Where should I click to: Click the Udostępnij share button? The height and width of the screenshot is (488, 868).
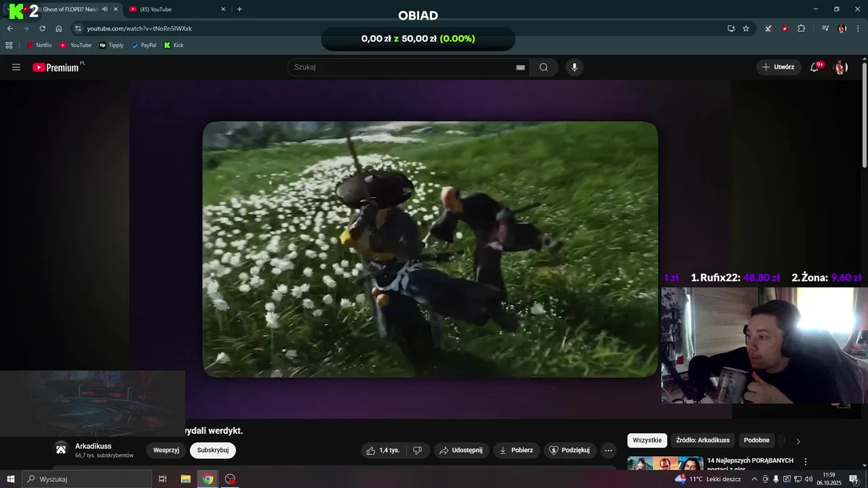point(460,450)
